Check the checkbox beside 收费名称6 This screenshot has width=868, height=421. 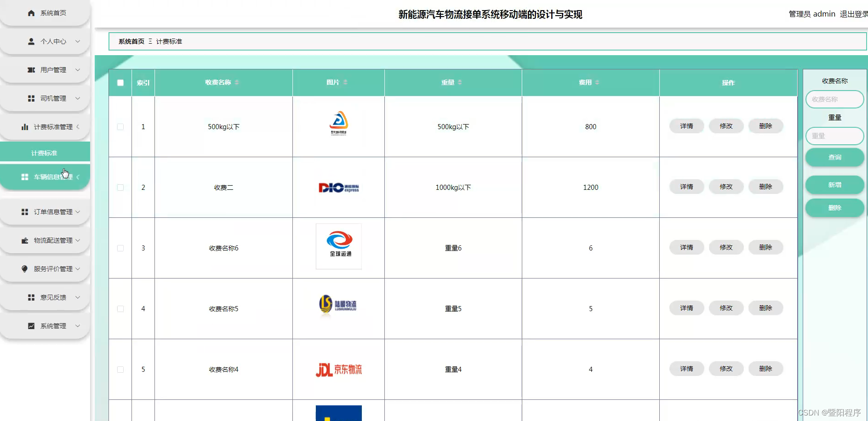pos(120,248)
